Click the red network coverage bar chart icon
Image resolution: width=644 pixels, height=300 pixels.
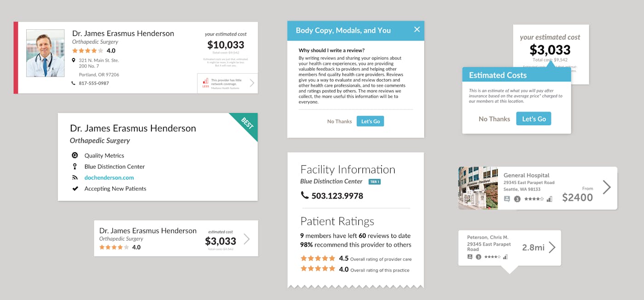coord(205,81)
